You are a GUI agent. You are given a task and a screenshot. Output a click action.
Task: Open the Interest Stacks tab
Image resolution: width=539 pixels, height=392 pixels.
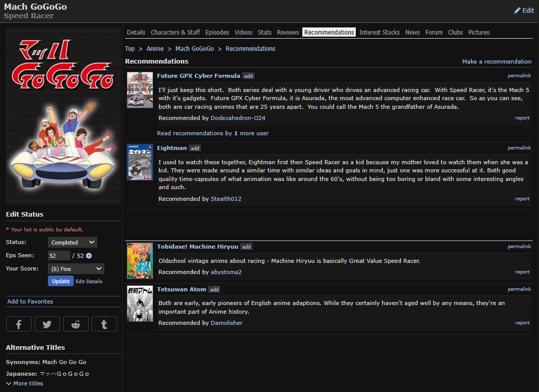[x=380, y=32]
